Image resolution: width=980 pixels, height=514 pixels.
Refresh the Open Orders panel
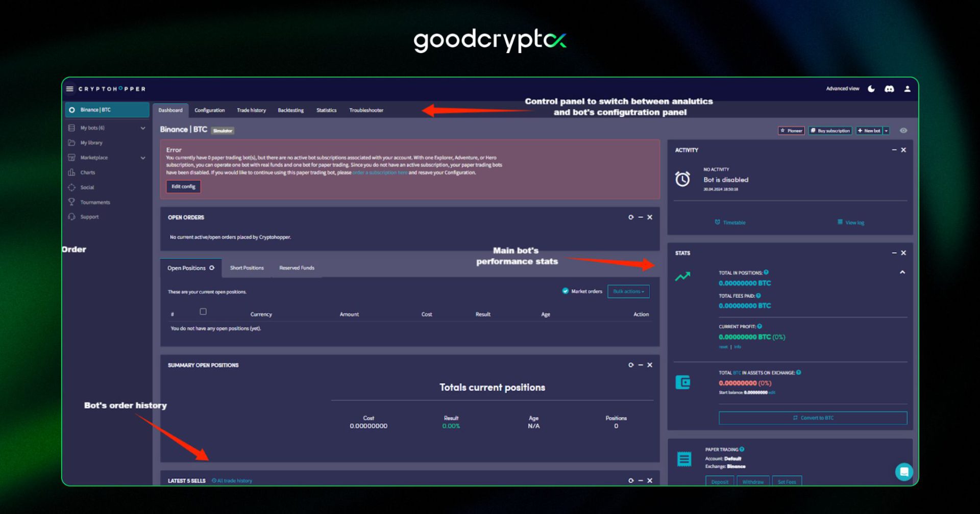pos(631,217)
